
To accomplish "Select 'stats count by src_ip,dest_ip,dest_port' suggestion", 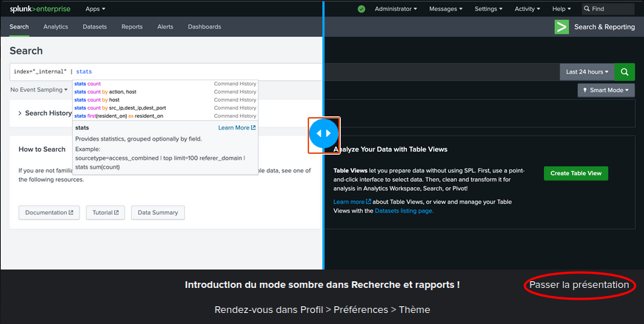I will point(165,108).
